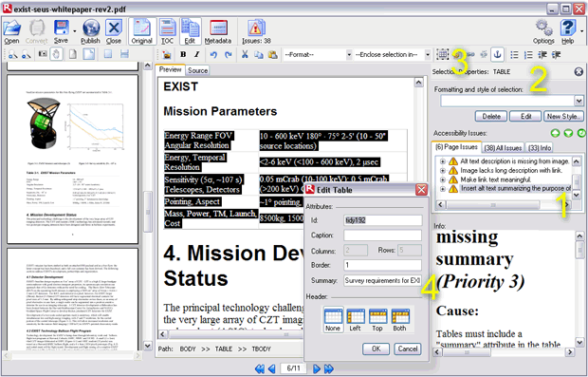
Task: Click the second magnifier zoom icon
Action: tap(26, 55)
